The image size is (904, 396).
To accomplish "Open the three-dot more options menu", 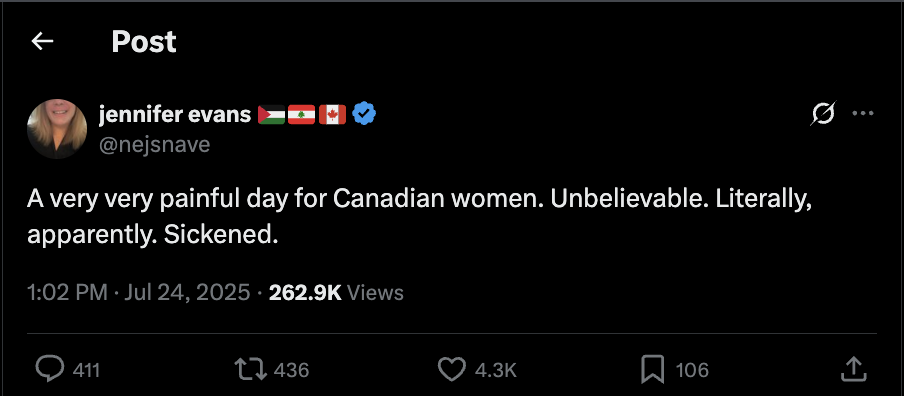I will [x=862, y=114].
